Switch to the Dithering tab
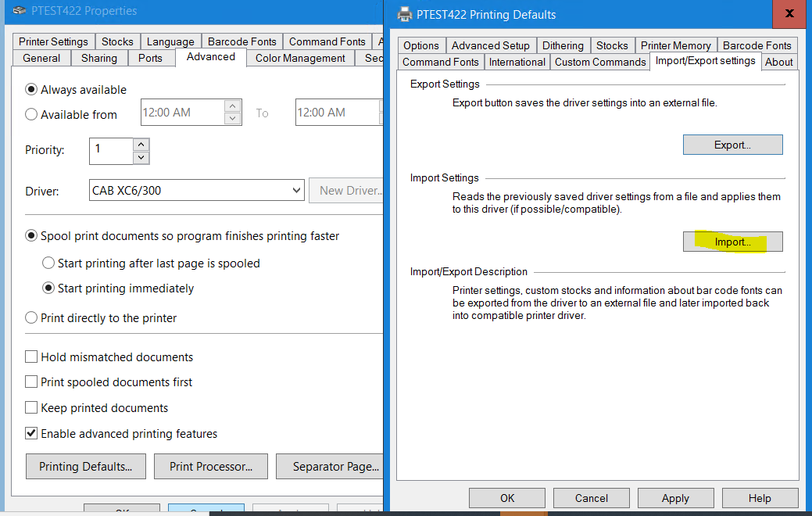 tap(563, 45)
